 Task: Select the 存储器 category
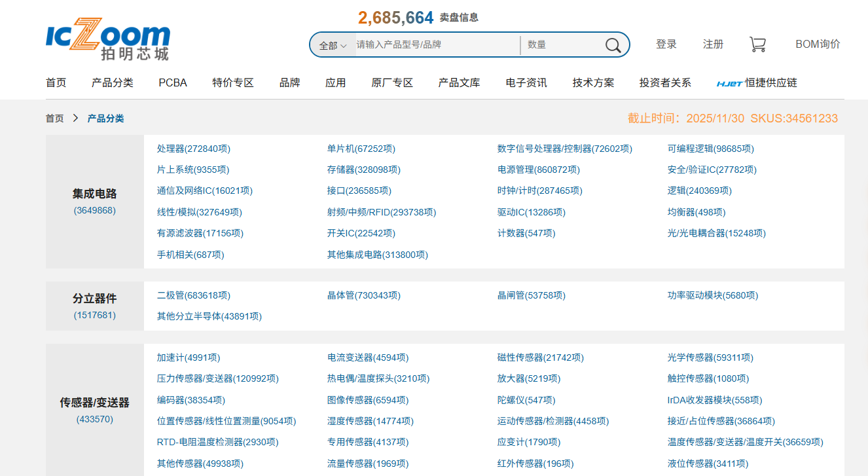pos(364,170)
